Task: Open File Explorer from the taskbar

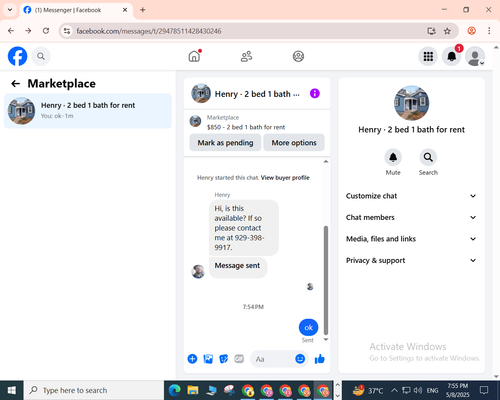Action: [193, 390]
